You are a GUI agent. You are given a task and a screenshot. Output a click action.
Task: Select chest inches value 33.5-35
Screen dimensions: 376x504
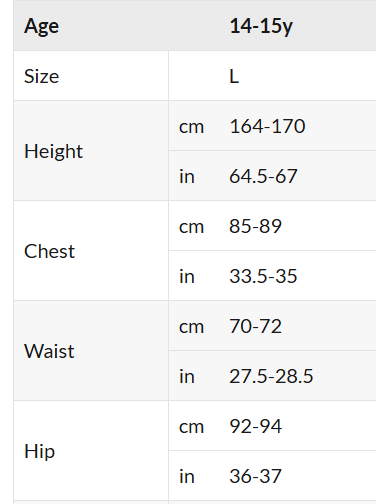[263, 276]
